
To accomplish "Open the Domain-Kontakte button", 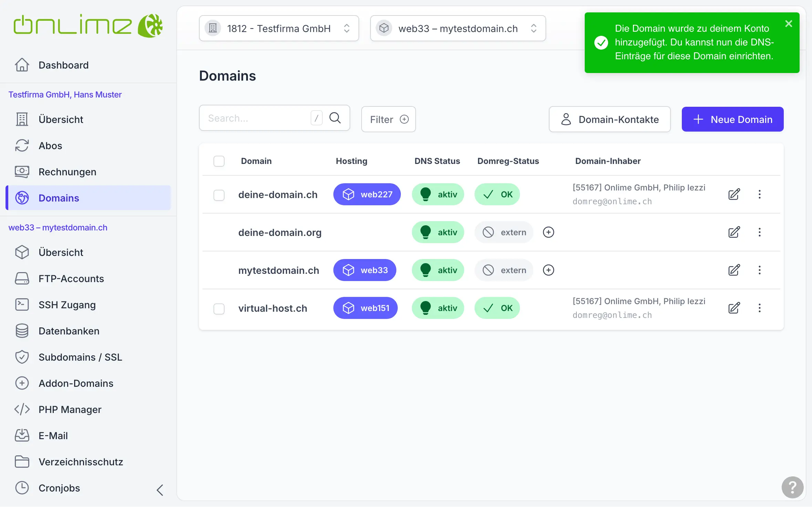I will (610, 120).
